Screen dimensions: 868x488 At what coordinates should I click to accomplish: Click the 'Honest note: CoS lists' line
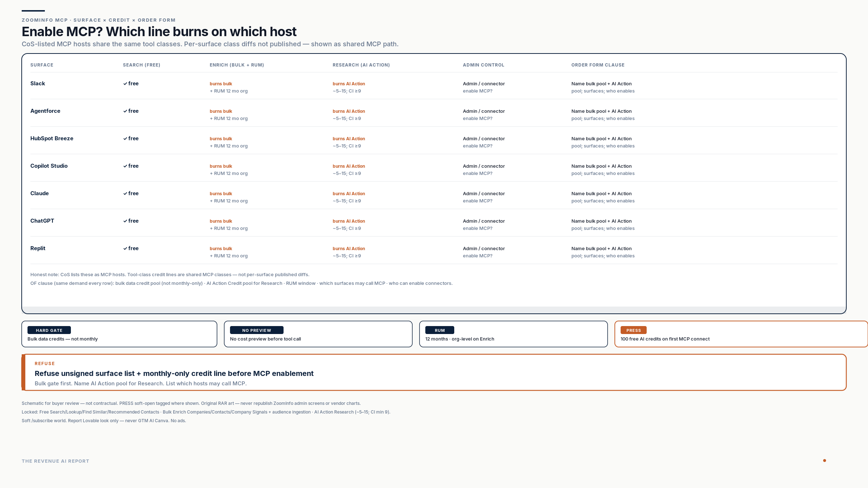coord(170,275)
